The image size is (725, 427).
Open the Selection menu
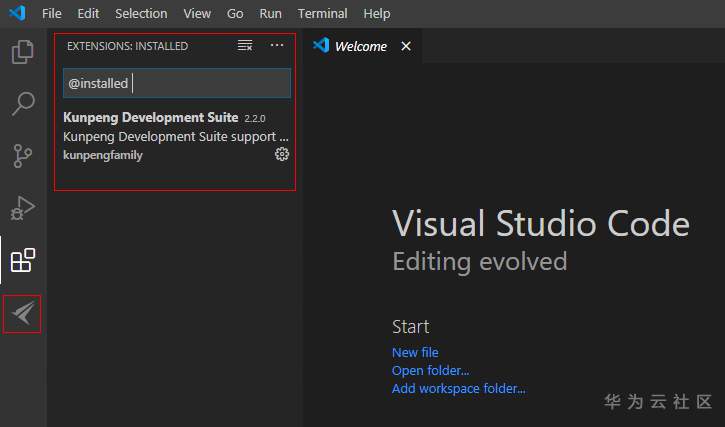point(141,13)
